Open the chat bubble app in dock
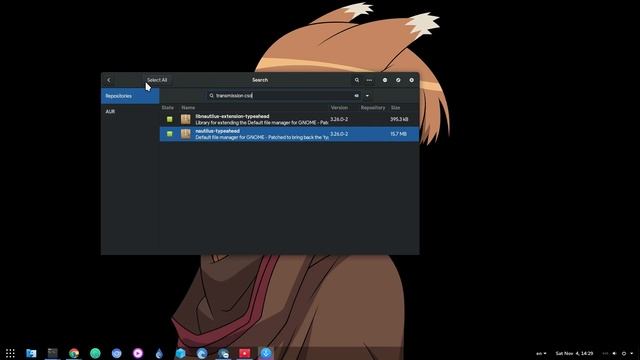The height and width of the screenshot is (360, 640). [223, 353]
